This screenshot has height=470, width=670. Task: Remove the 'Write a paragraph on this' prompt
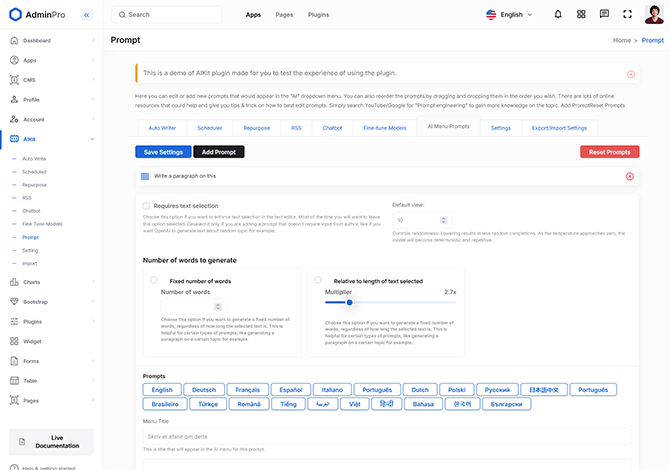pyautogui.click(x=629, y=176)
